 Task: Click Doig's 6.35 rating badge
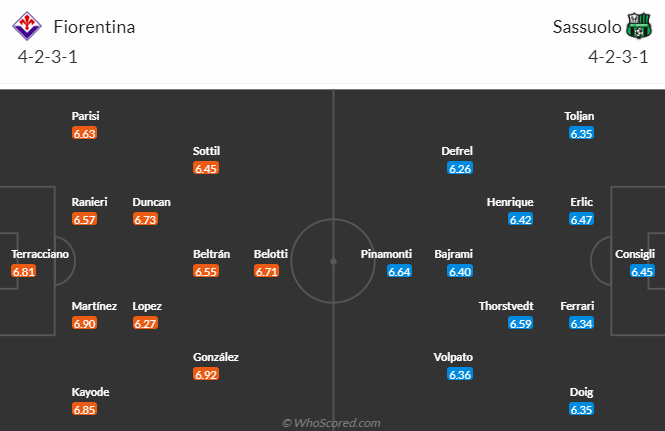[x=581, y=409]
